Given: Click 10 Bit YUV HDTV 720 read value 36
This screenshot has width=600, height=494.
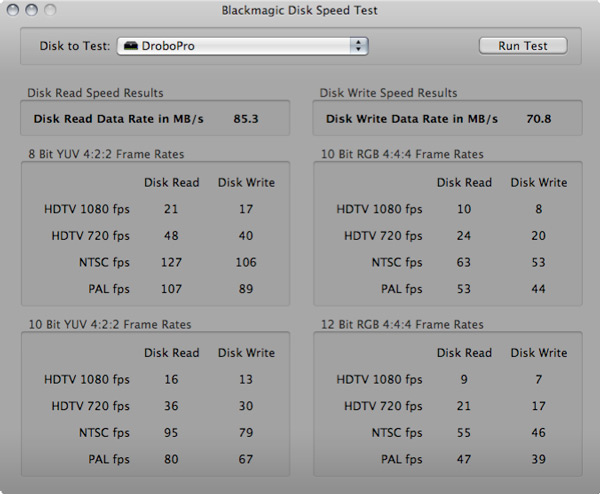Looking at the screenshot, I should pyautogui.click(x=171, y=406).
